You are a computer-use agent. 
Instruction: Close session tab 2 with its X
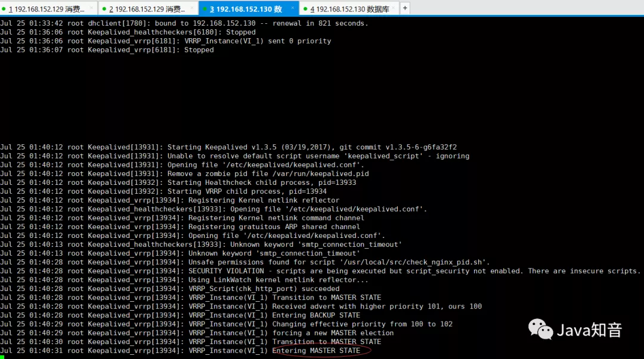[192, 8]
